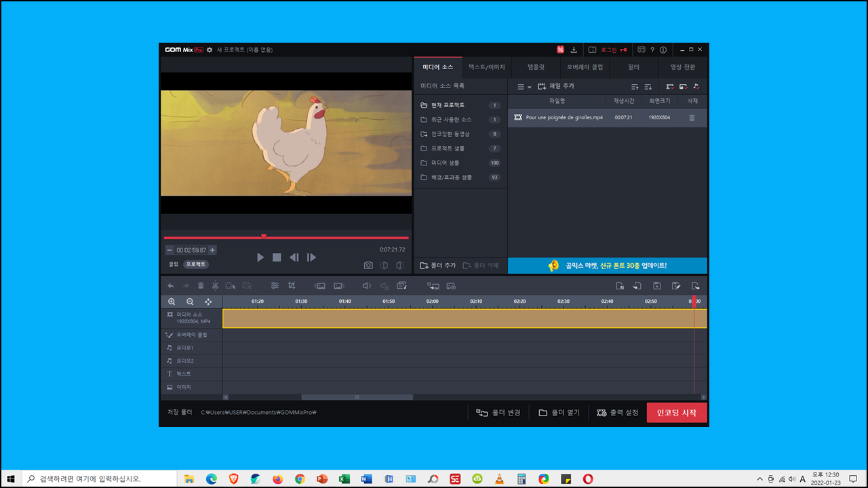Switch preview mode to 프로젝트
Viewport: 868px width, 488px height.
[x=196, y=264]
